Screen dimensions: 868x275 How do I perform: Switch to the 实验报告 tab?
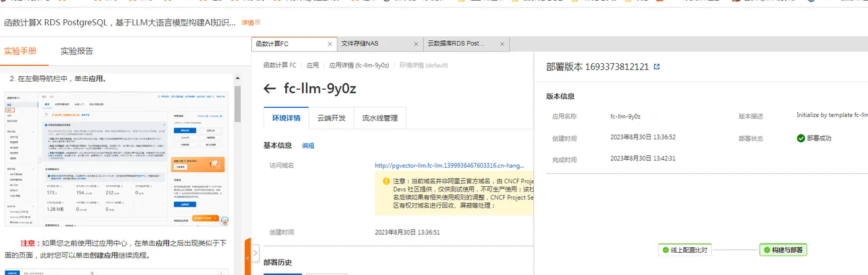(77, 51)
